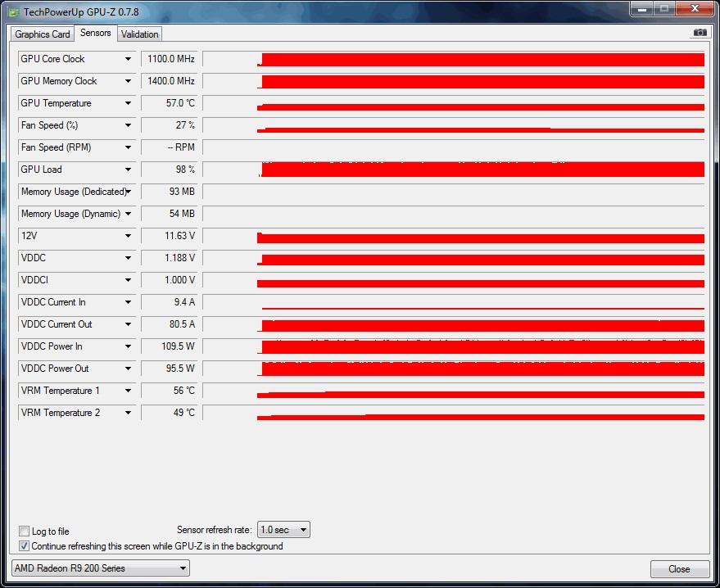This screenshot has width=720, height=588.
Task: Click the 93 MB dedicated memory value
Action: coord(170,192)
